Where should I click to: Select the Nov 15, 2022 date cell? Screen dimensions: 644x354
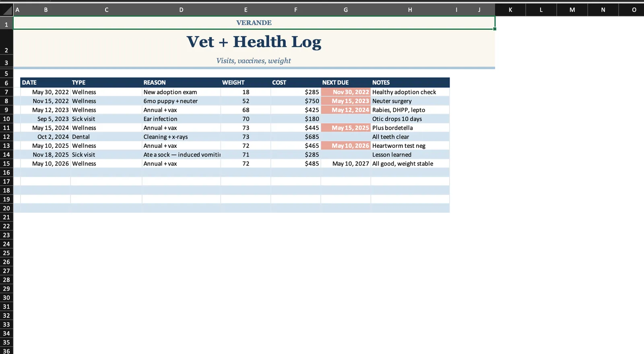tap(45, 101)
